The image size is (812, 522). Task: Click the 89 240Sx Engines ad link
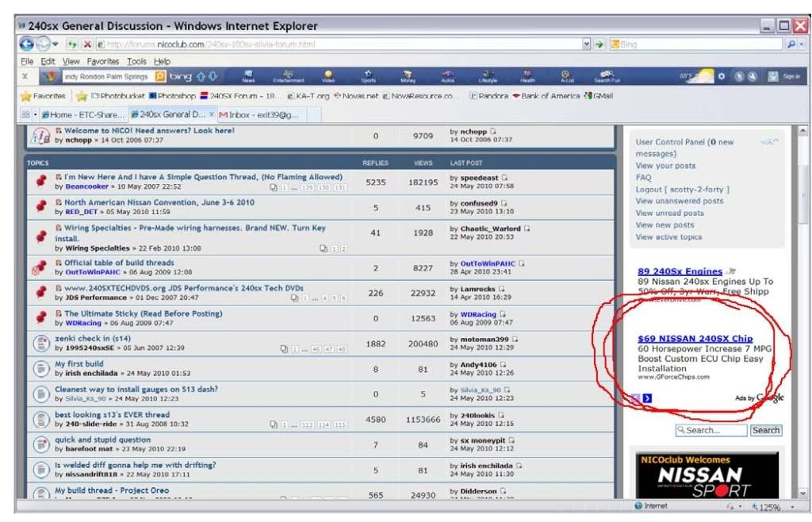coord(680,271)
